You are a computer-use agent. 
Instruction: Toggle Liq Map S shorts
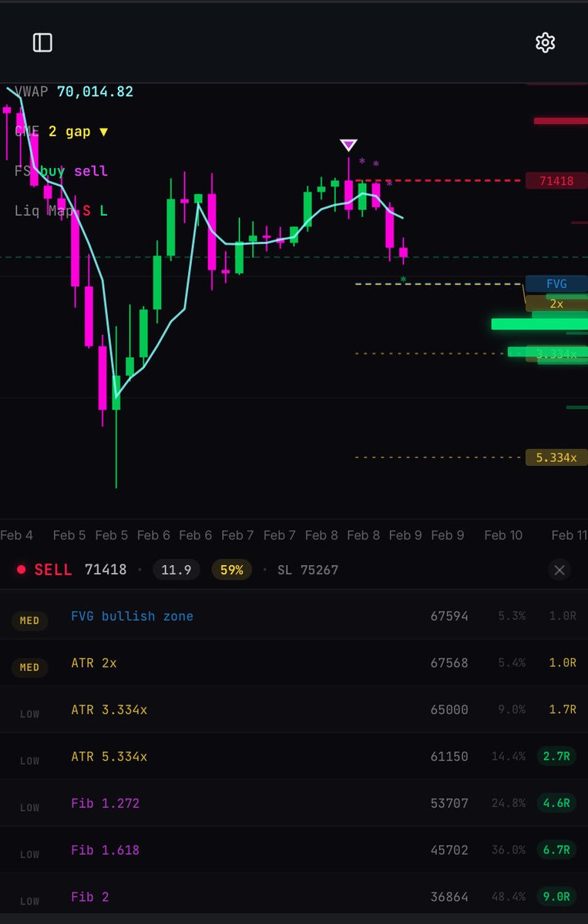(x=86, y=210)
